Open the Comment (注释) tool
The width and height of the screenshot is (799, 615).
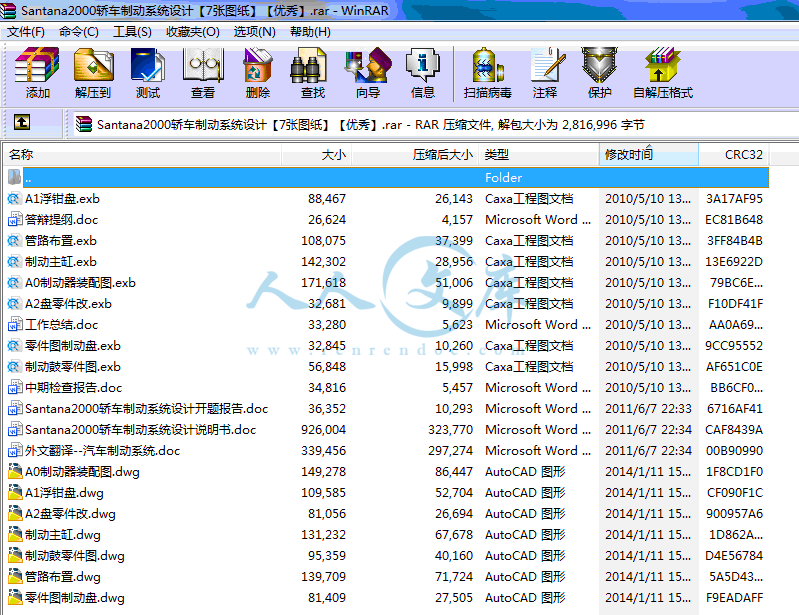[546, 65]
